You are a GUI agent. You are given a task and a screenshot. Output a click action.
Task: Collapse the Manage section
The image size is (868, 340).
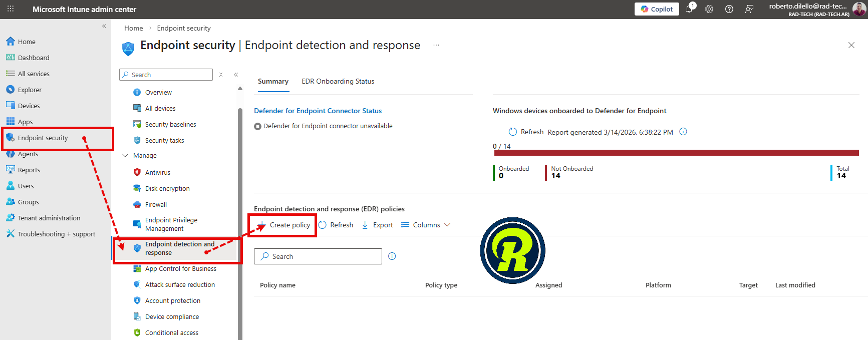click(126, 156)
